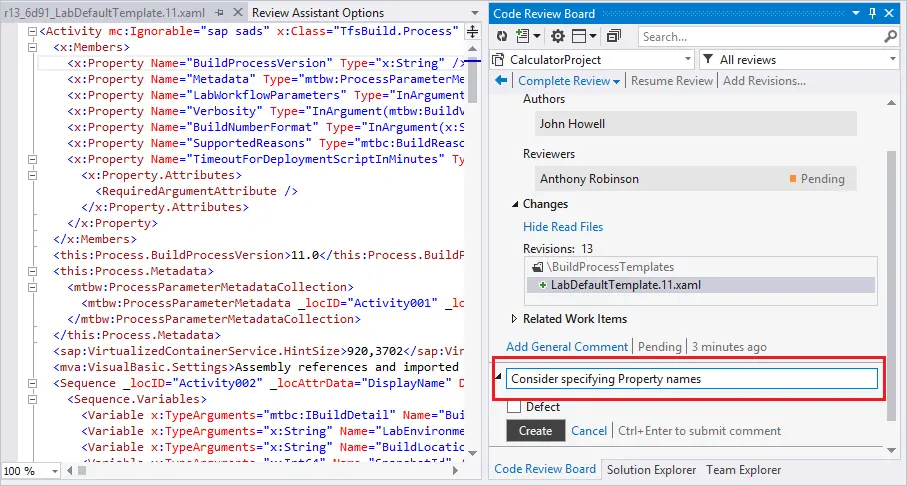Open settings gear in Code Review Board
Screen dimensions: 907x486
558,36
